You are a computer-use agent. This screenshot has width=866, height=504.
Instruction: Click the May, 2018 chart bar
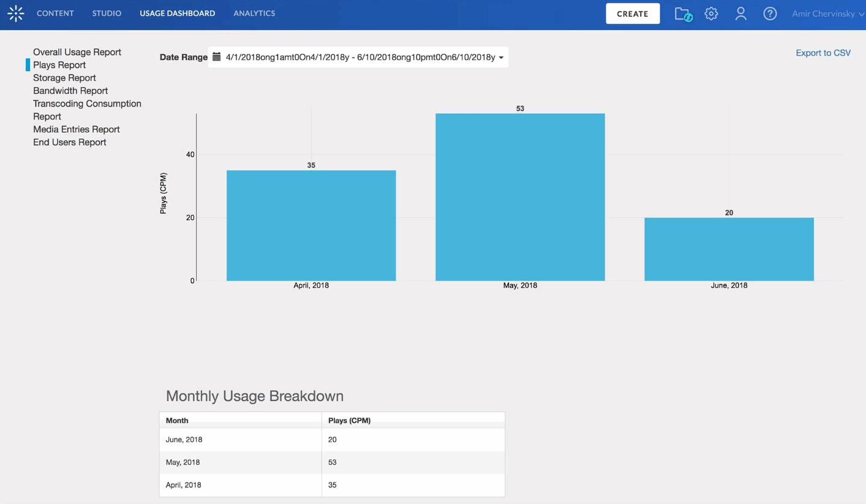pos(520,197)
